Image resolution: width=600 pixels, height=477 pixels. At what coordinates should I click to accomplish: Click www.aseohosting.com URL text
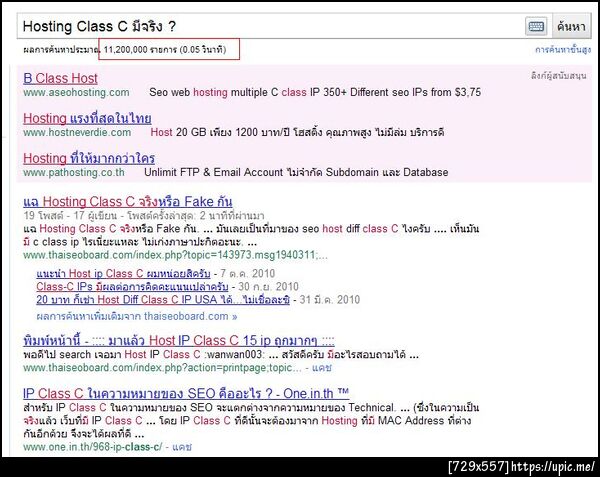(x=76, y=93)
